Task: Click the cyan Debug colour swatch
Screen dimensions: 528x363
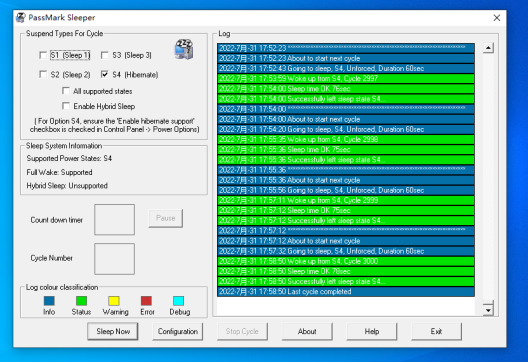Action: pos(178,301)
